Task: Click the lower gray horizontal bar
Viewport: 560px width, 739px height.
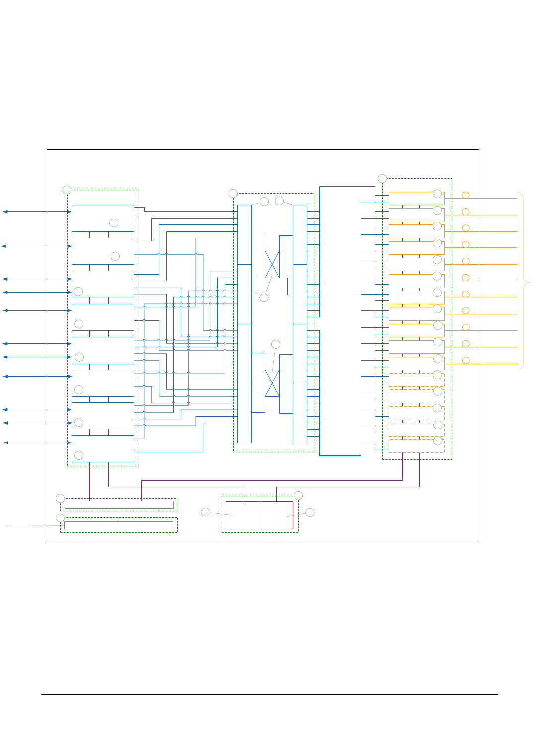Action: 119,525
